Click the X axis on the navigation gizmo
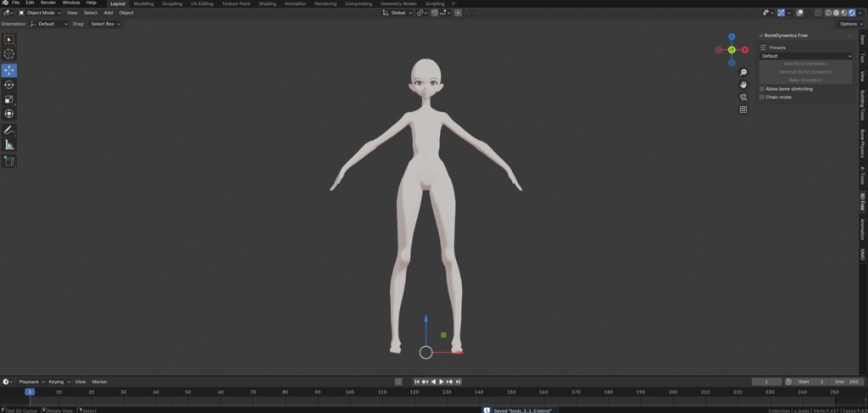Image resolution: width=868 pixels, height=413 pixels. point(744,50)
